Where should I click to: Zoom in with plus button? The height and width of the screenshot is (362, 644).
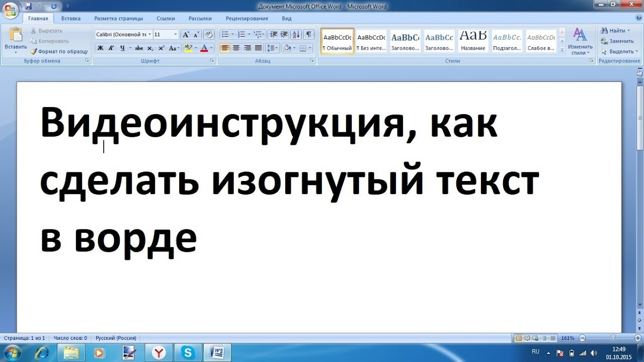tap(638, 338)
